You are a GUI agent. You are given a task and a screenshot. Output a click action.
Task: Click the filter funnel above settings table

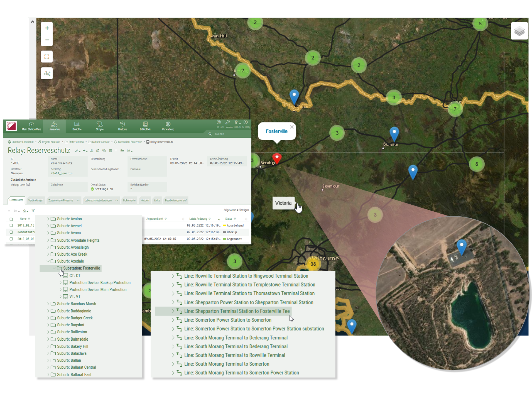(x=33, y=211)
